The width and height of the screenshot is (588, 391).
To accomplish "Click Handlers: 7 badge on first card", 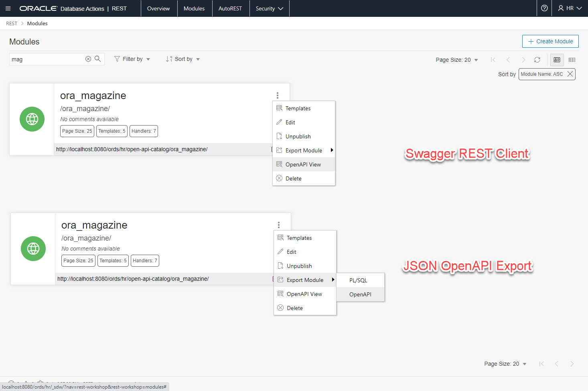I will 144,131.
